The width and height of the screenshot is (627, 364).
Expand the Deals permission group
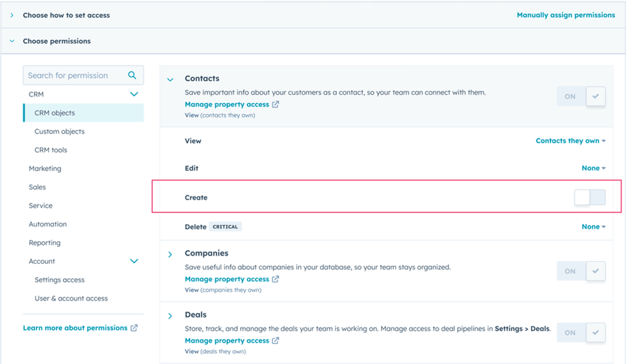[x=170, y=316]
